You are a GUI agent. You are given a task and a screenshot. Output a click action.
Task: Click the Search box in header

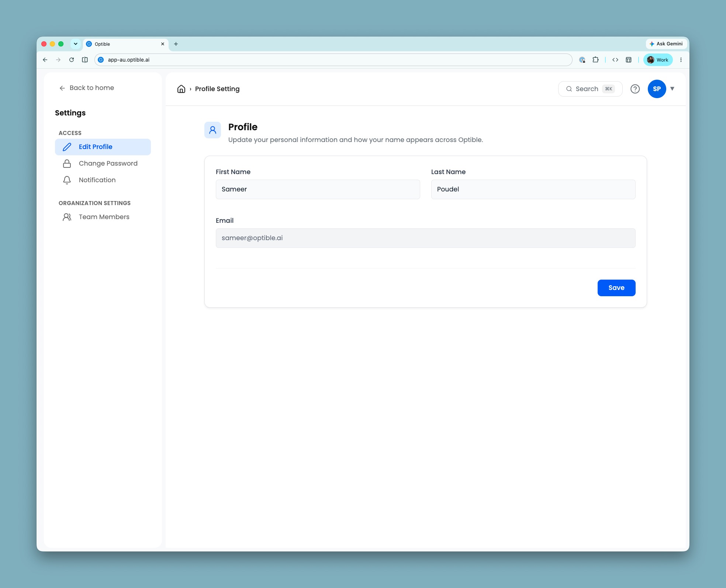[590, 89]
